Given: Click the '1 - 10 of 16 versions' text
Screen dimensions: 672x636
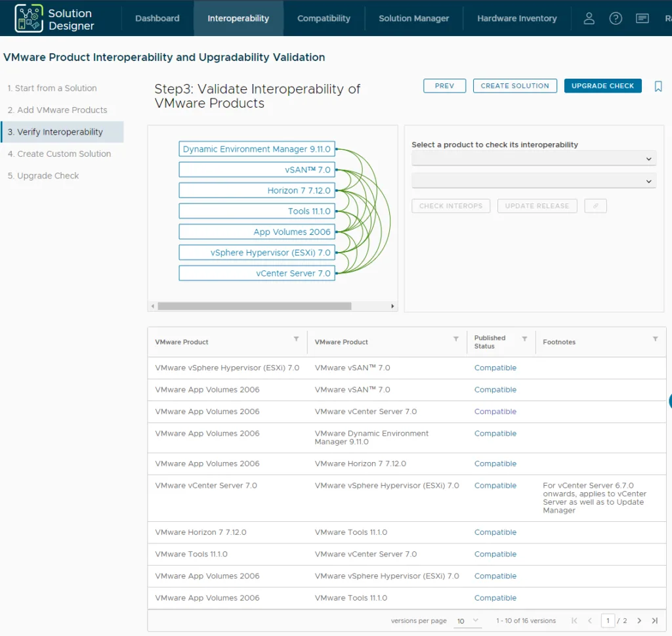Looking at the screenshot, I should click(x=526, y=620).
